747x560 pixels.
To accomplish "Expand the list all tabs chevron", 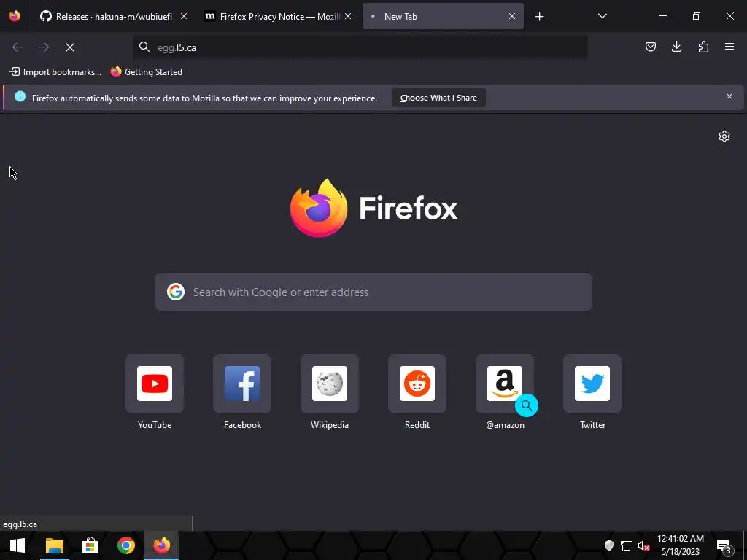I will tap(602, 16).
